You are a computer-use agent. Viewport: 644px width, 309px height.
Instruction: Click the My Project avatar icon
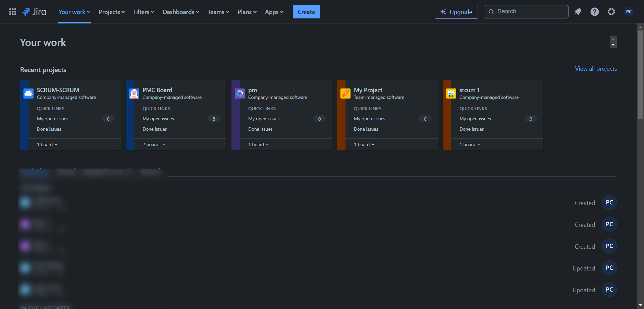tap(345, 93)
